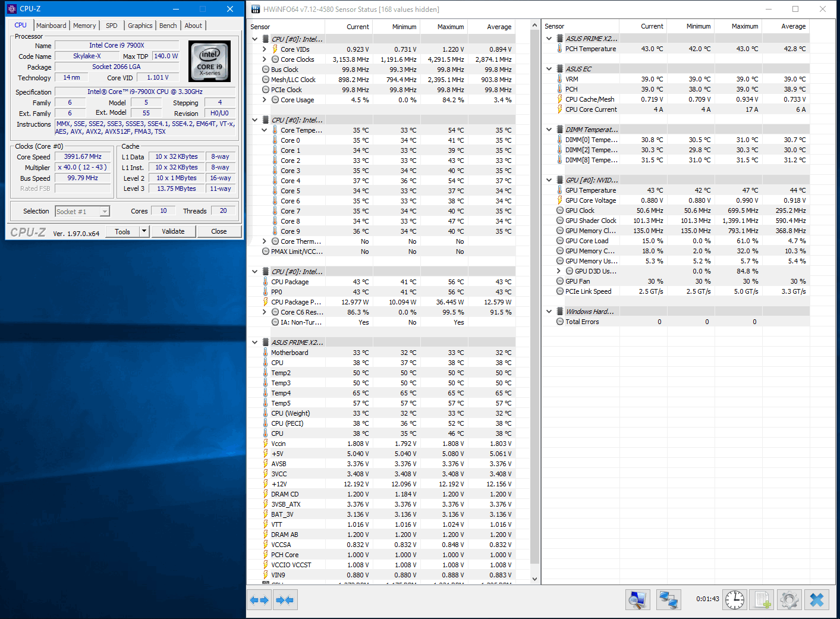Open the remote network monitors icon
Image resolution: width=840 pixels, height=619 pixels.
click(668, 600)
